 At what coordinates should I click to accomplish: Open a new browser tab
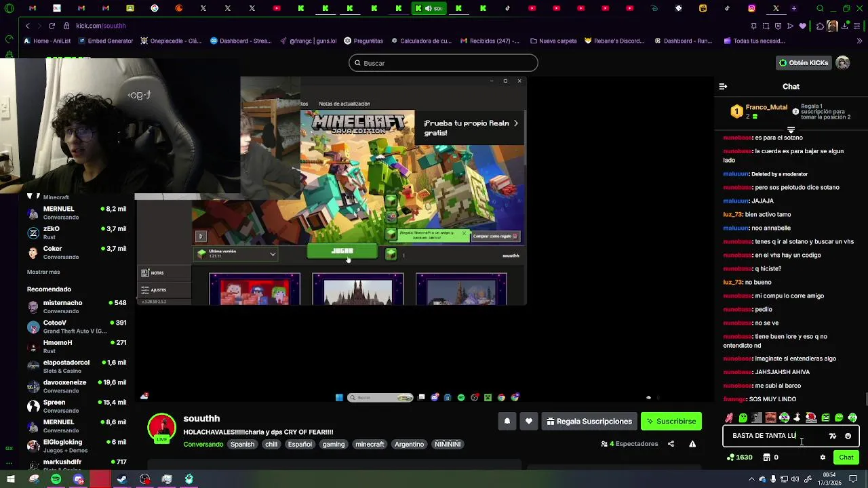[793, 8]
